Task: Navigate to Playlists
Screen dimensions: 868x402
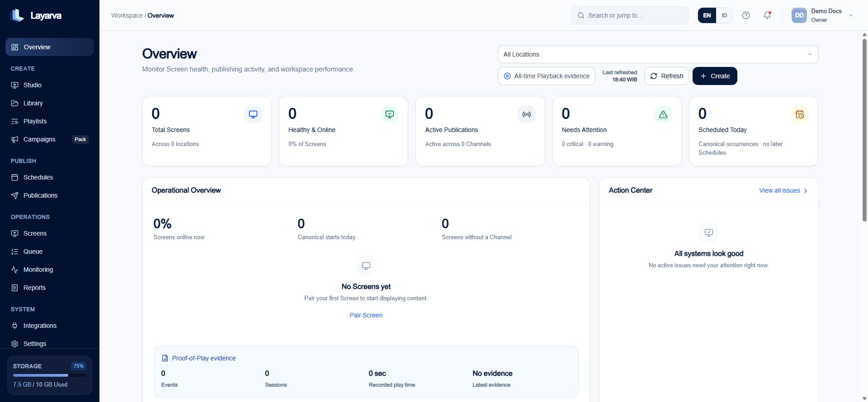Action: 50,121
